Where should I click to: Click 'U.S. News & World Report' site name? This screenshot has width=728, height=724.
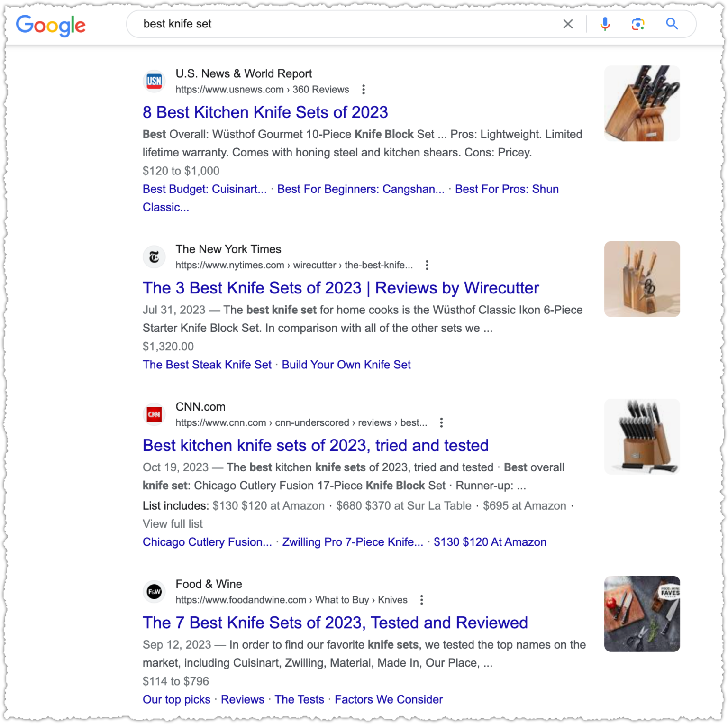point(244,73)
